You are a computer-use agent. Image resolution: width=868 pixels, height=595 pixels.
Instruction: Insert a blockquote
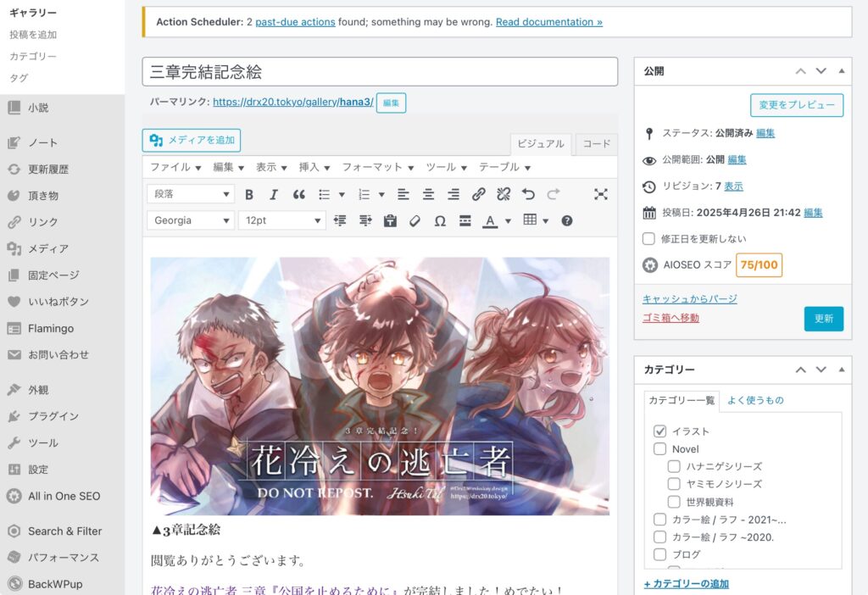tap(299, 194)
